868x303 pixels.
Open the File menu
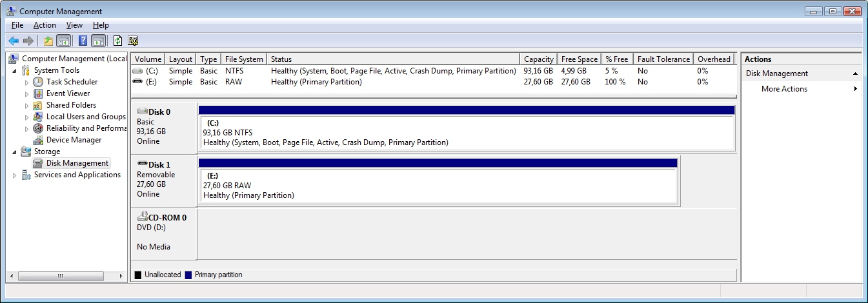tap(17, 25)
